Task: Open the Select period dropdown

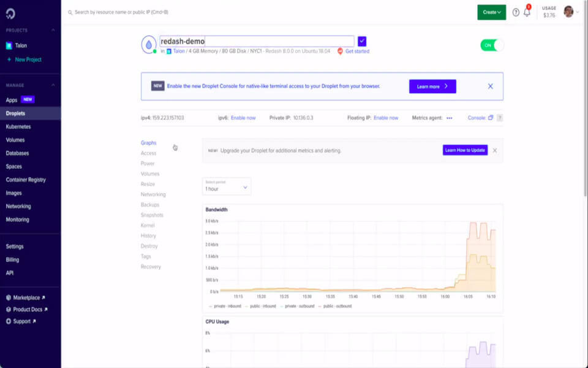Action: click(x=227, y=186)
